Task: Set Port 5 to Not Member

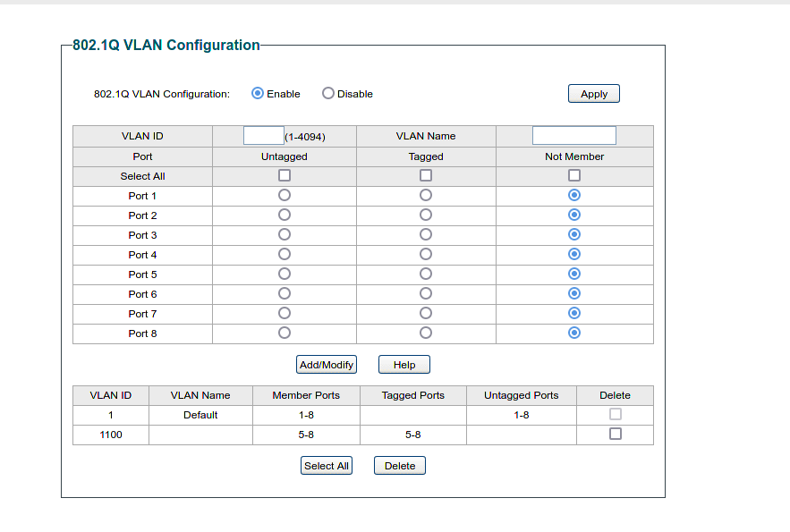Action: [x=574, y=274]
